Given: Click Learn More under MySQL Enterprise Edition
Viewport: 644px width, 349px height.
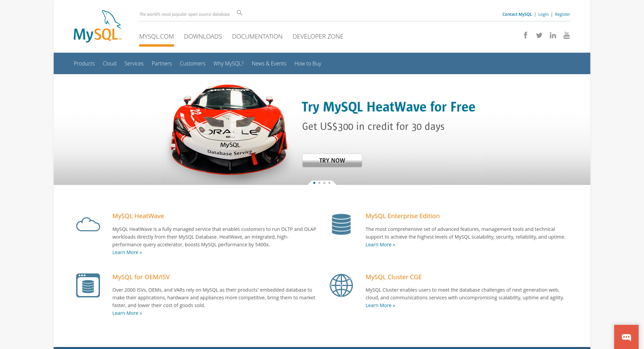Looking at the screenshot, I should coord(380,245).
